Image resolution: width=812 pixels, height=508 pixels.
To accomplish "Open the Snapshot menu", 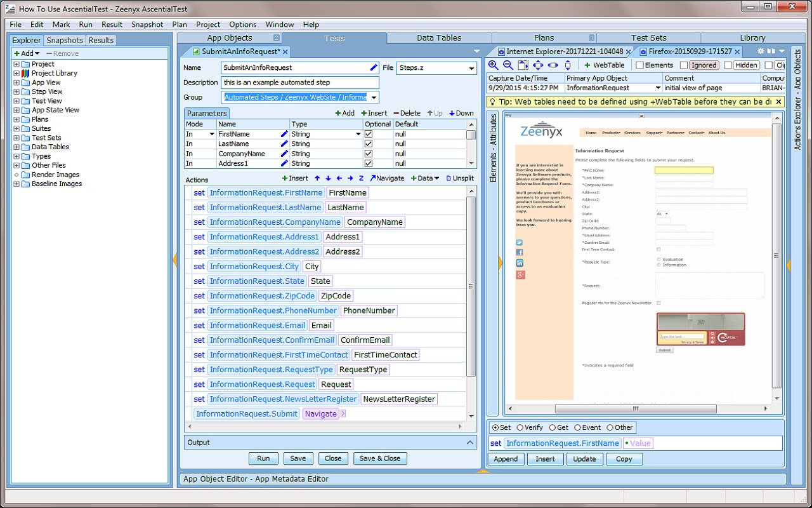I will (x=147, y=24).
